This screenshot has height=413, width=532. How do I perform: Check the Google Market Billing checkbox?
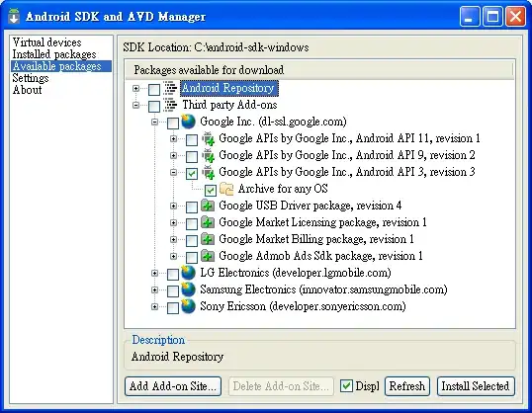[192, 240]
